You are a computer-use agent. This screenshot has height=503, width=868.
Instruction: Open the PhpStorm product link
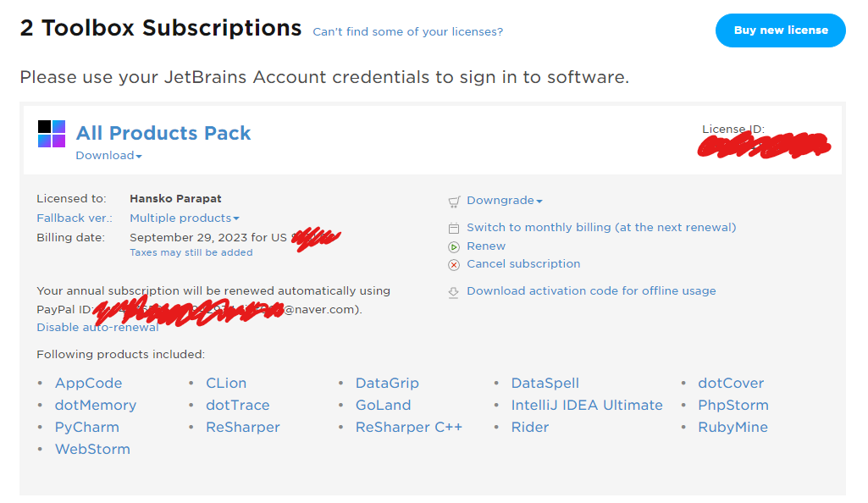click(733, 405)
